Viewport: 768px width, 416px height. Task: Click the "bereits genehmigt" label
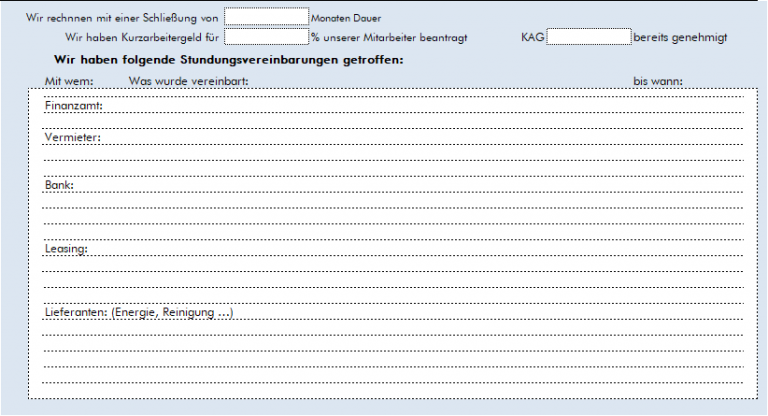click(680, 38)
